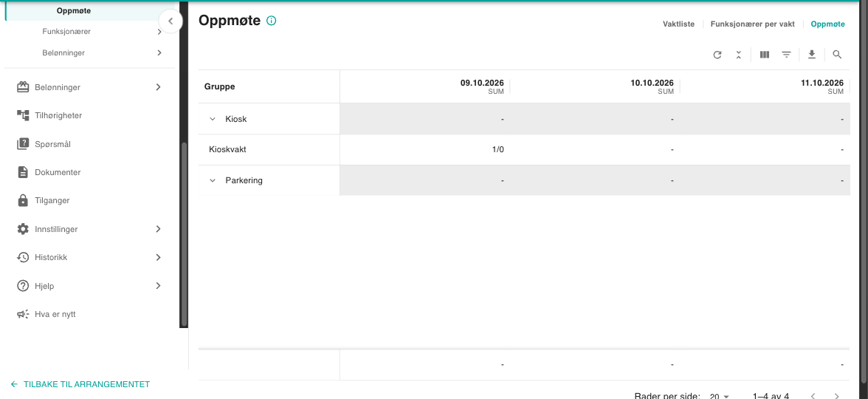Refresh the attendance table
The image size is (868, 399).
[717, 55]
